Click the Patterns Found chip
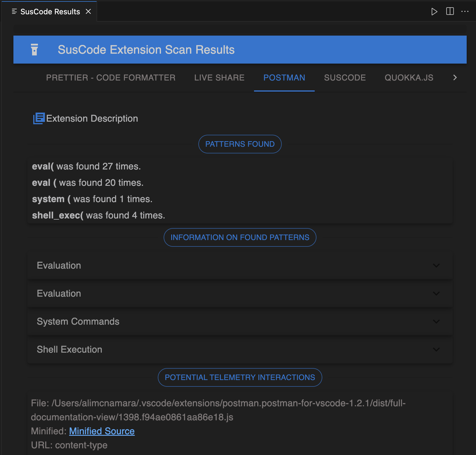Image resolution: width=476 pixels, height=455 pixels. pos(240,144)
